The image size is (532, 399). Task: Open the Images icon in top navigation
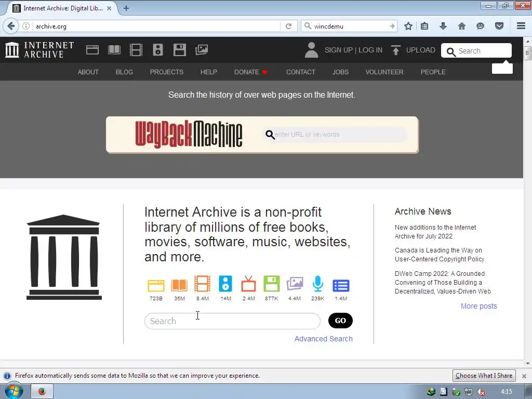(x=202, y=50)
